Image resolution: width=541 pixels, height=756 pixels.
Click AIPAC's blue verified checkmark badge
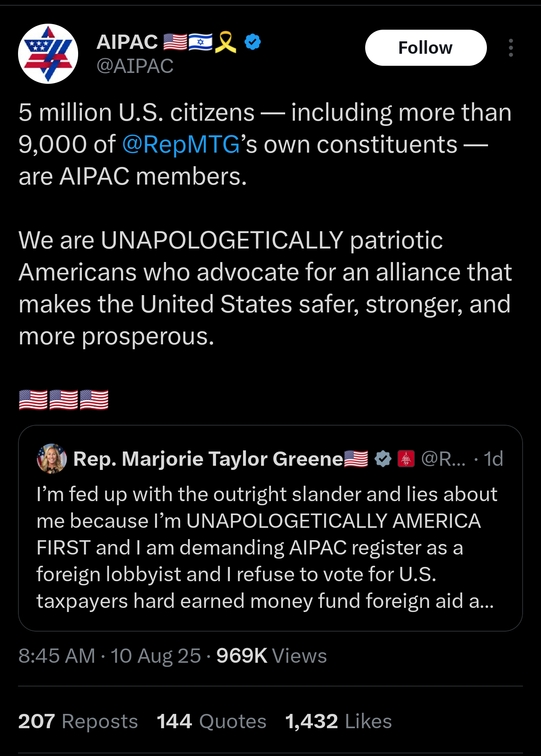pos(252,42)
